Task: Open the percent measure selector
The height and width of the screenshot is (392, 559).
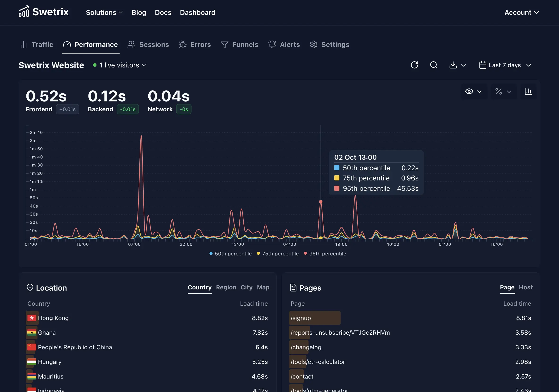Action: point(503,92)
